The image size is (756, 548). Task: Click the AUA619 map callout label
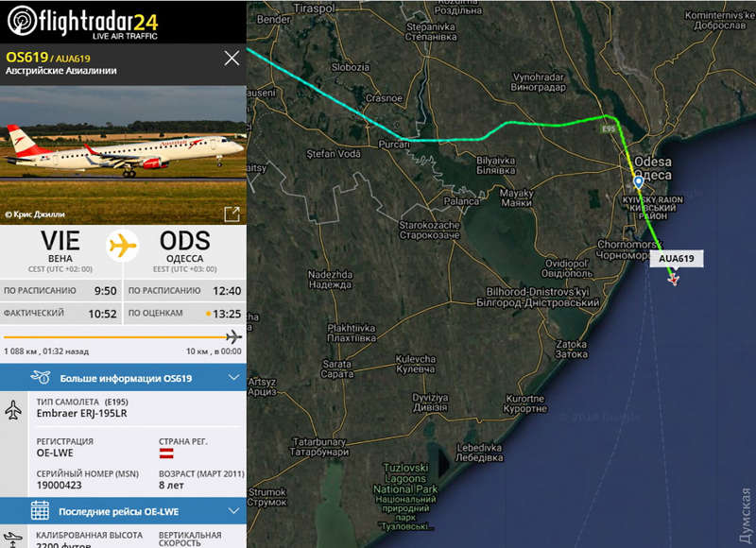(x=677, y=258)
